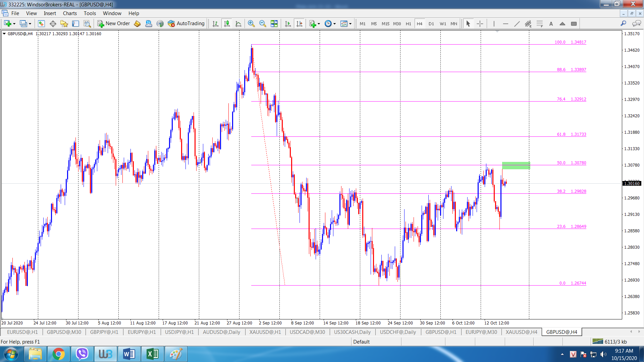Open the Insert menu
The width and height of the screenshot is (644, 362).
click(x=50, y=13)
